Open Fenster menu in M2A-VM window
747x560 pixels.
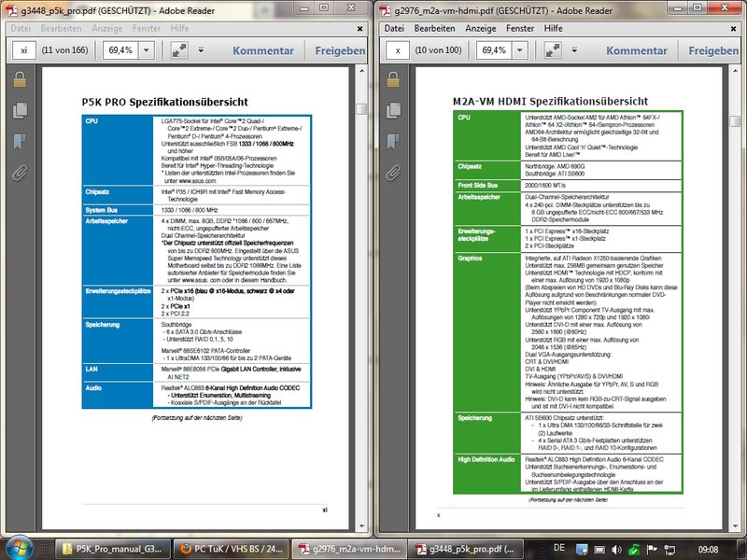pyautogui.click(x=520, y=29)
